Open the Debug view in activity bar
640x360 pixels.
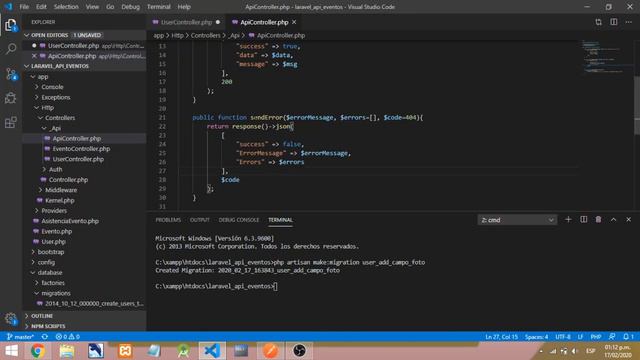11,98
